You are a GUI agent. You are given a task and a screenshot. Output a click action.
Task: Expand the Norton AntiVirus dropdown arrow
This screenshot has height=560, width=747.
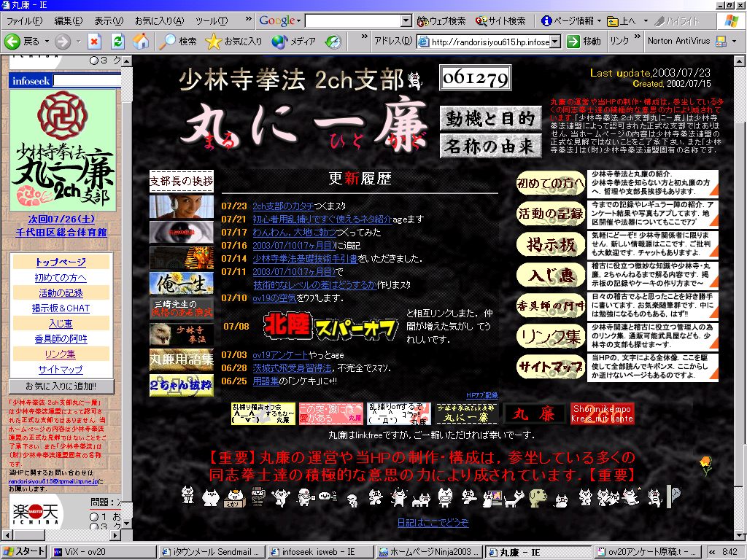[x=732, y=42]
